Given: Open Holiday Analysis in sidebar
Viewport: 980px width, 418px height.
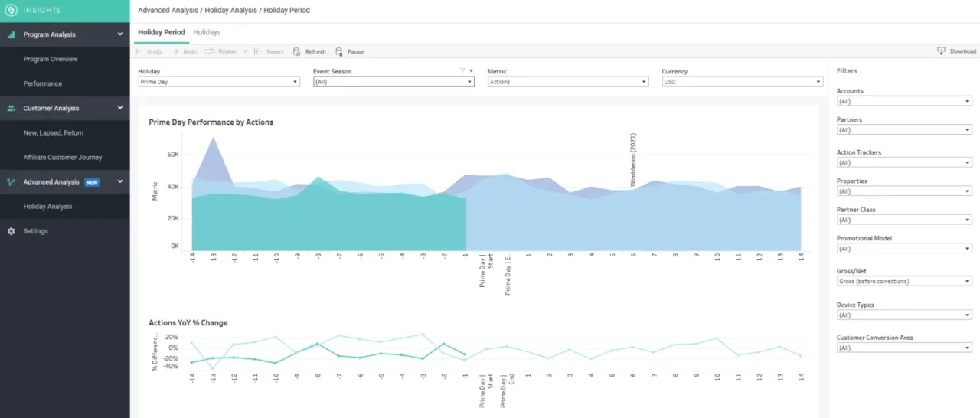Looking at the screenshot, I should coord(47,206).
